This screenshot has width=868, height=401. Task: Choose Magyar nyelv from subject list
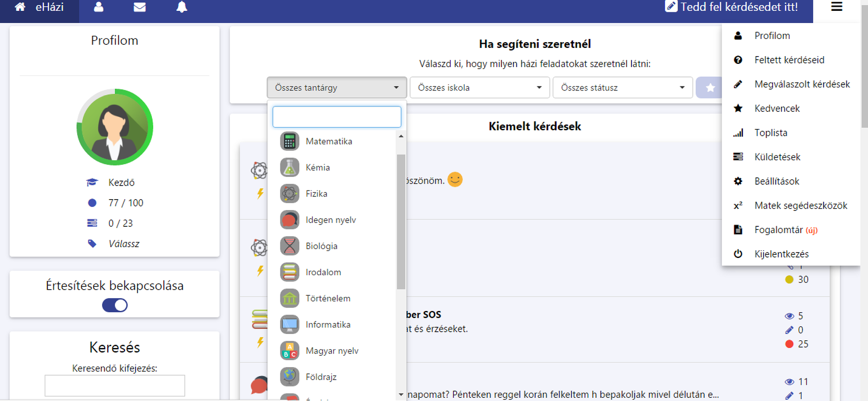coord(332,351)
